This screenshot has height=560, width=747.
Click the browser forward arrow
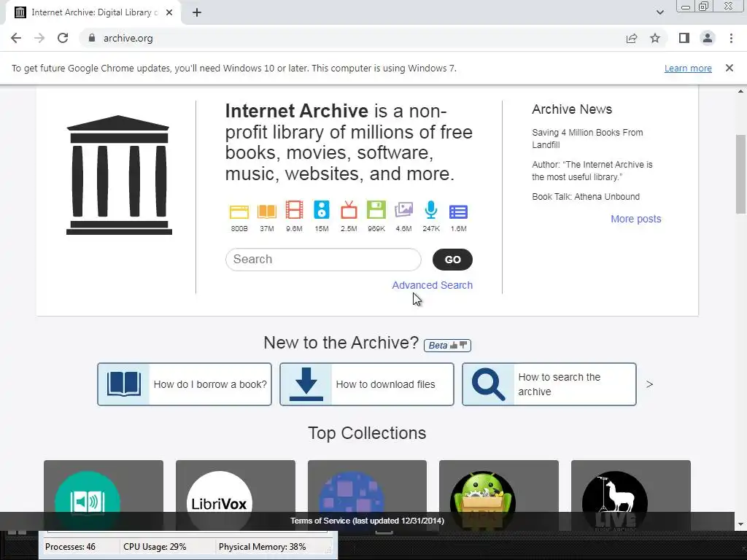(39, 38)
